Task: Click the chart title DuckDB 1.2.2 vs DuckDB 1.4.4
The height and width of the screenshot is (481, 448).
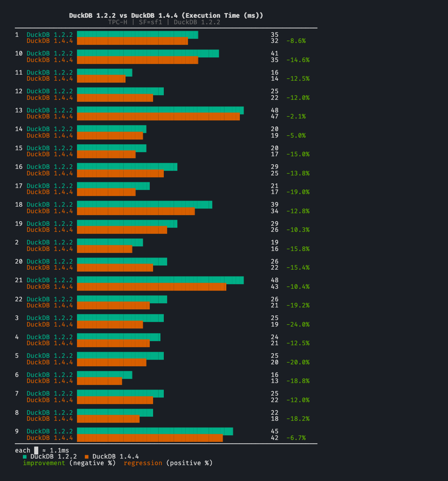Action: pos(168,15)
